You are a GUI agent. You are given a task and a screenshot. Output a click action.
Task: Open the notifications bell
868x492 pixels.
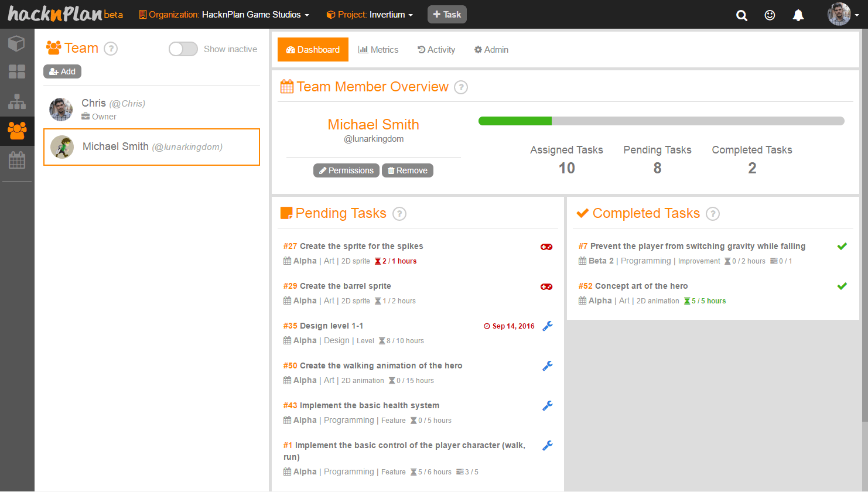[798, 15]
